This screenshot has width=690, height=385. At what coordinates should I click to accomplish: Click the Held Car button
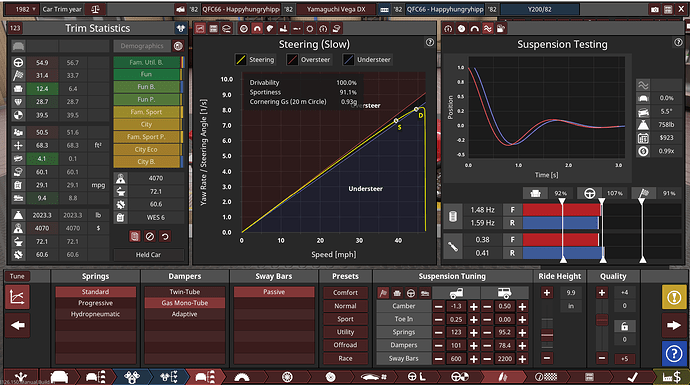[148, 254]
